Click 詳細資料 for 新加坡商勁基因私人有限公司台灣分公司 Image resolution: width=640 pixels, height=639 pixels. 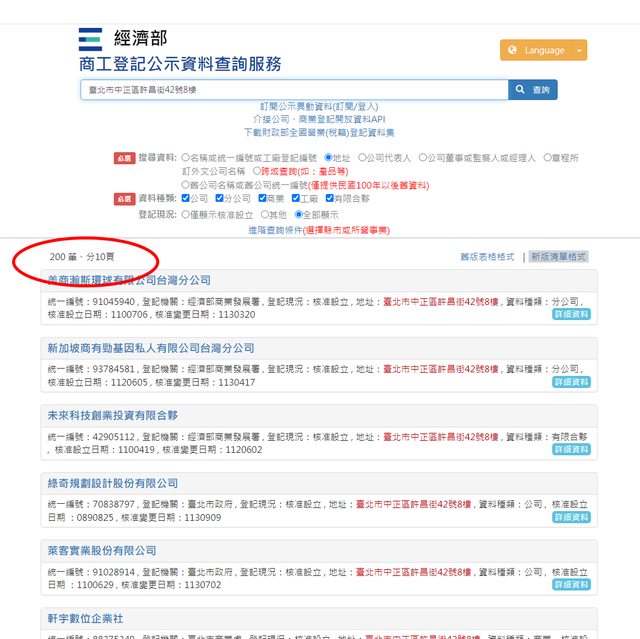click(x=571, y=382)
